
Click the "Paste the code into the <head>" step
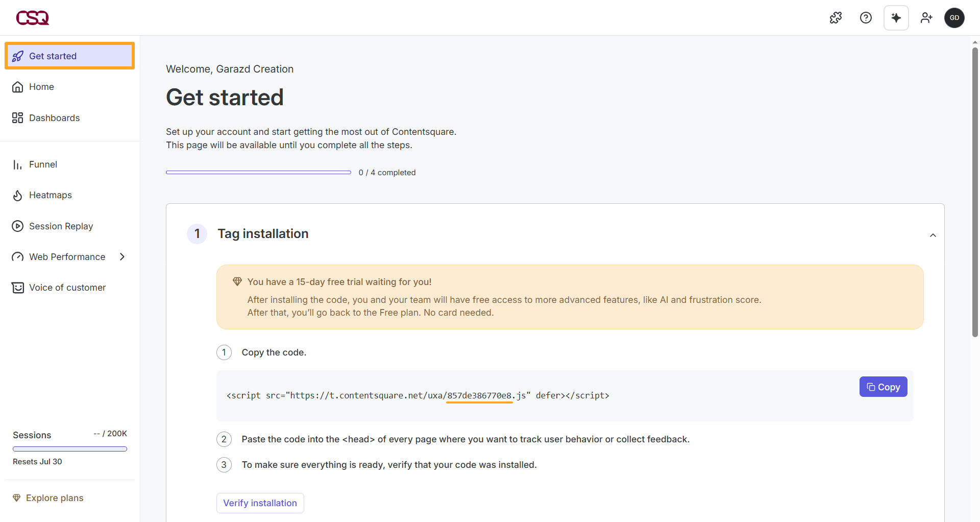pos(465,439)
